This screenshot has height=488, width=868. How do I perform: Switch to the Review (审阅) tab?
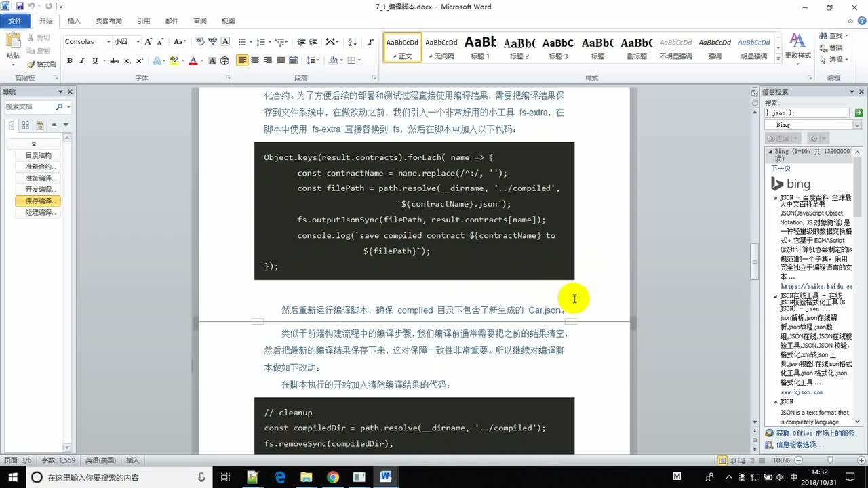[200, 21]
